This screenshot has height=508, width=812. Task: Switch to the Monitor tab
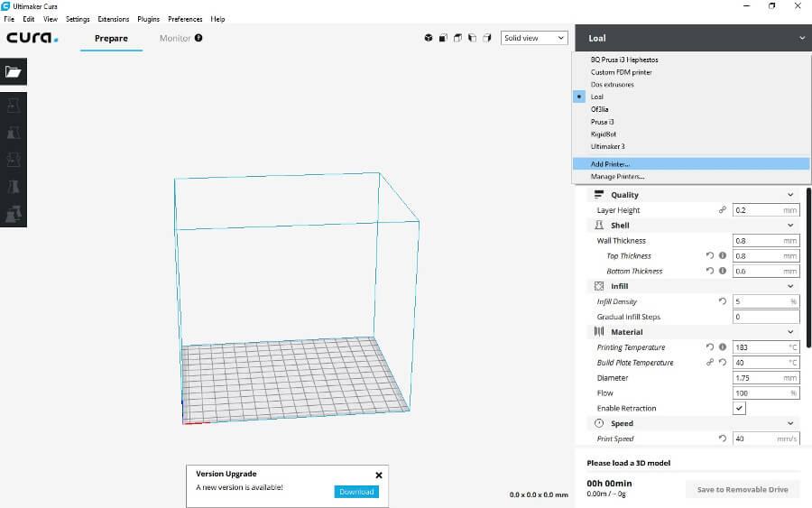(175, 38)
